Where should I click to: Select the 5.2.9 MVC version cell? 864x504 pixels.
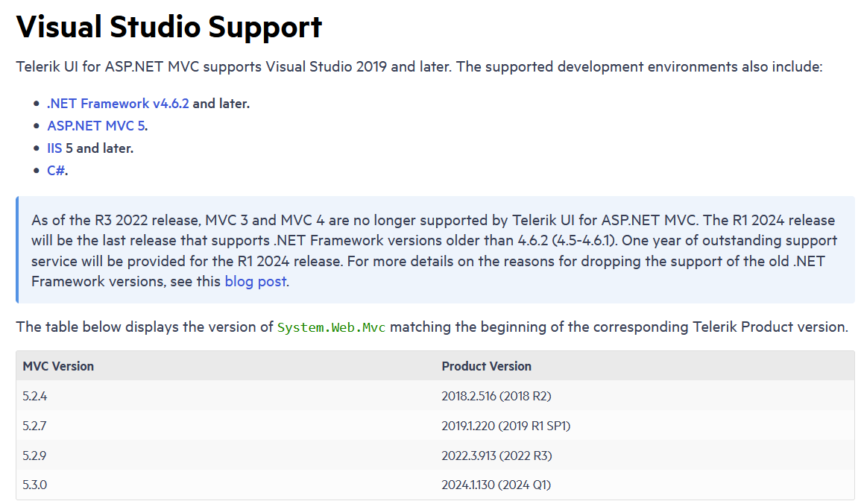click(x=35, y=456)
